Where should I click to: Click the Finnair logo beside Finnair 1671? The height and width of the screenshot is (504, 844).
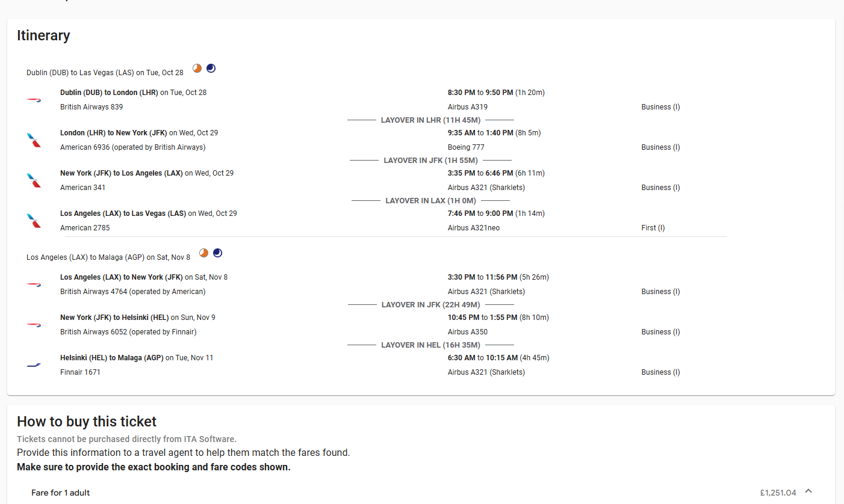point(34,364)
